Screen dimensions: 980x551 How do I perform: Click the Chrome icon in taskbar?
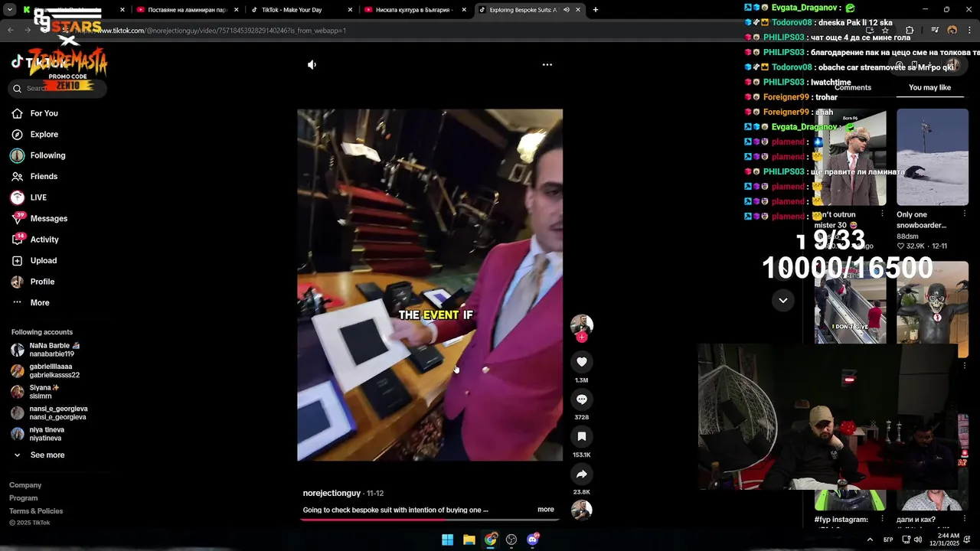click(491, 540)
